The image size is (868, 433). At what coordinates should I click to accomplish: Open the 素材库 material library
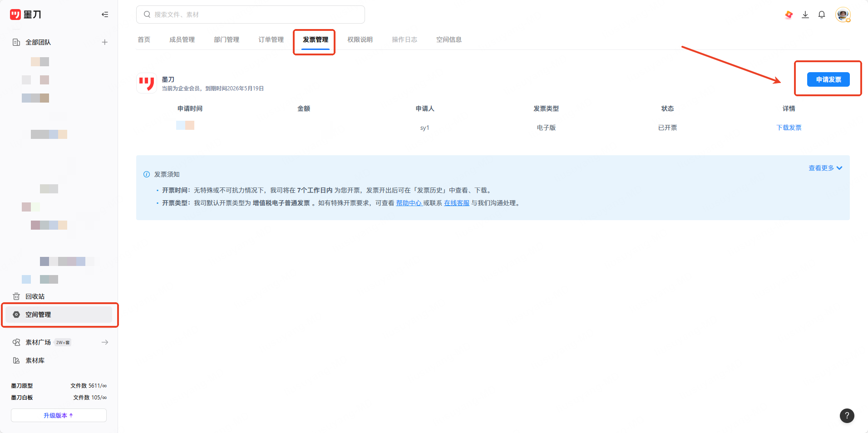coord(35,360)
